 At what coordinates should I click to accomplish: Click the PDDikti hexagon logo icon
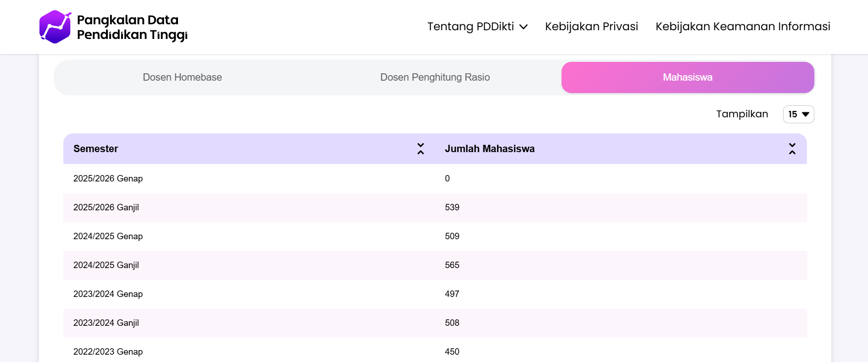(55, 27)
